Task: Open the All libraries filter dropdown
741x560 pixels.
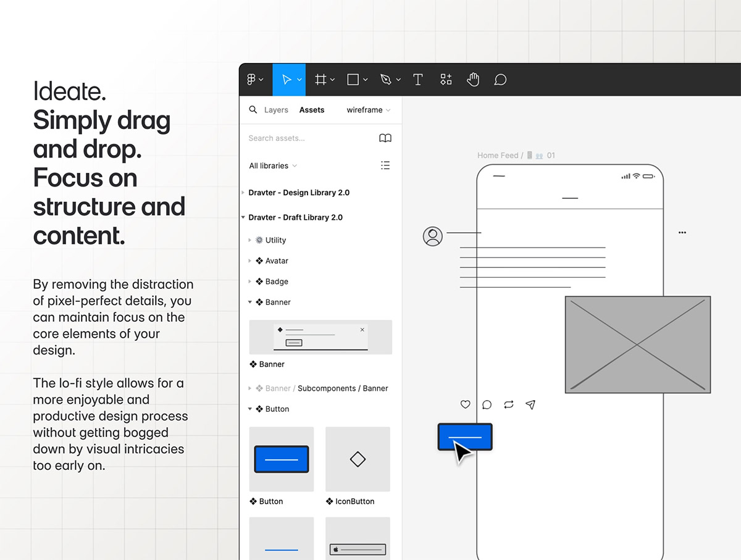Action: tap(272, 165)
